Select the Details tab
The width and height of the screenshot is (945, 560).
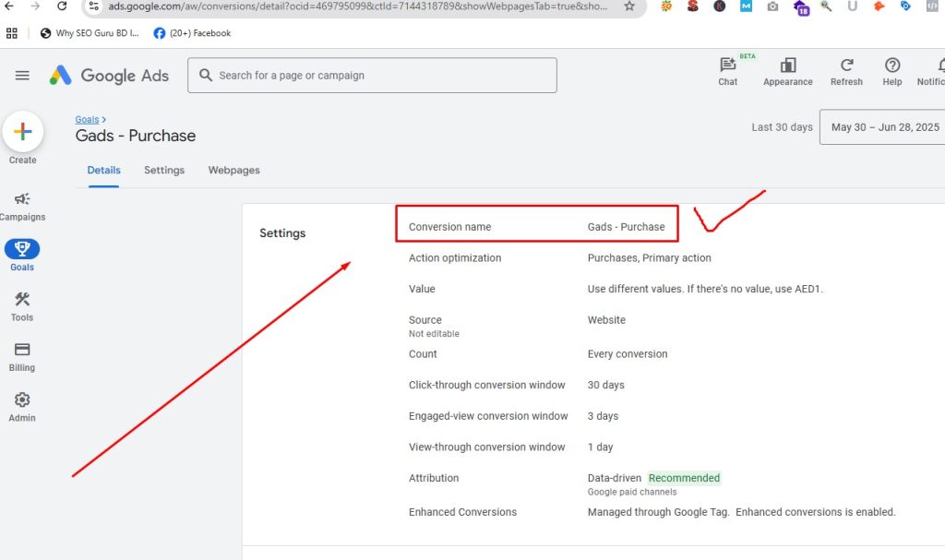(103, 171)
